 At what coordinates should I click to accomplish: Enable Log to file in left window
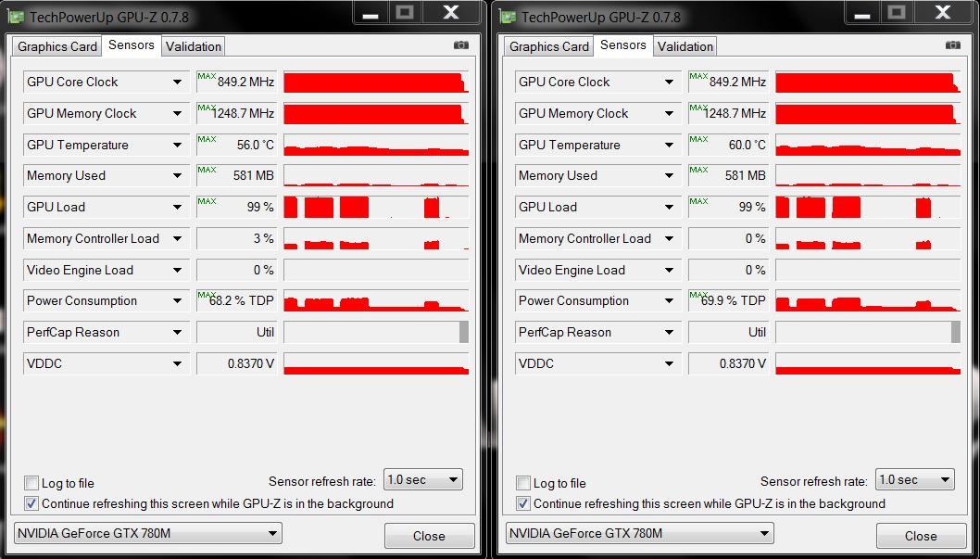pos(31,483)
